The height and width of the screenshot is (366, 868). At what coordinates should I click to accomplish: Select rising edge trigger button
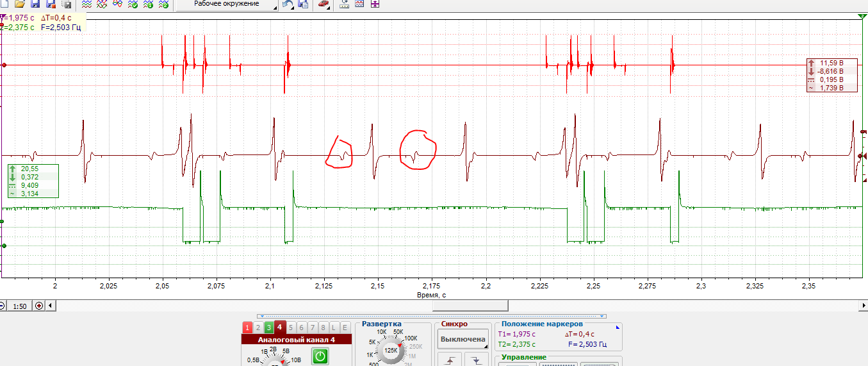pos(450,360)
